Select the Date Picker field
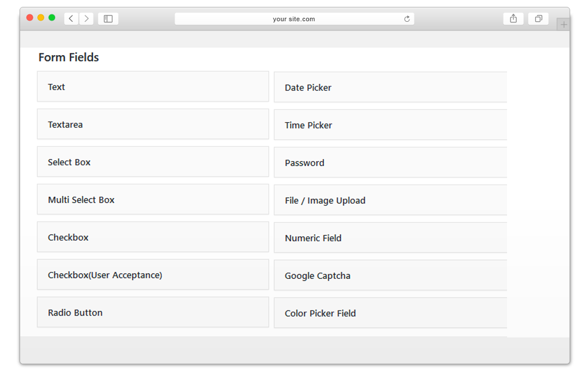This screenshot has height=369, width=588. click(390, 87)
